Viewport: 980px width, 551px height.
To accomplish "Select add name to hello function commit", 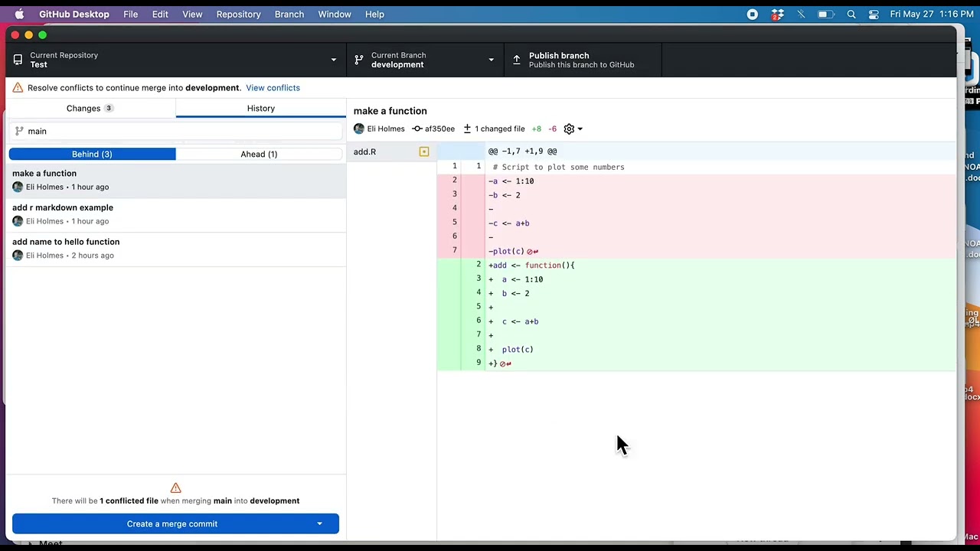I will pyautogui.click(x=175, y=249).
